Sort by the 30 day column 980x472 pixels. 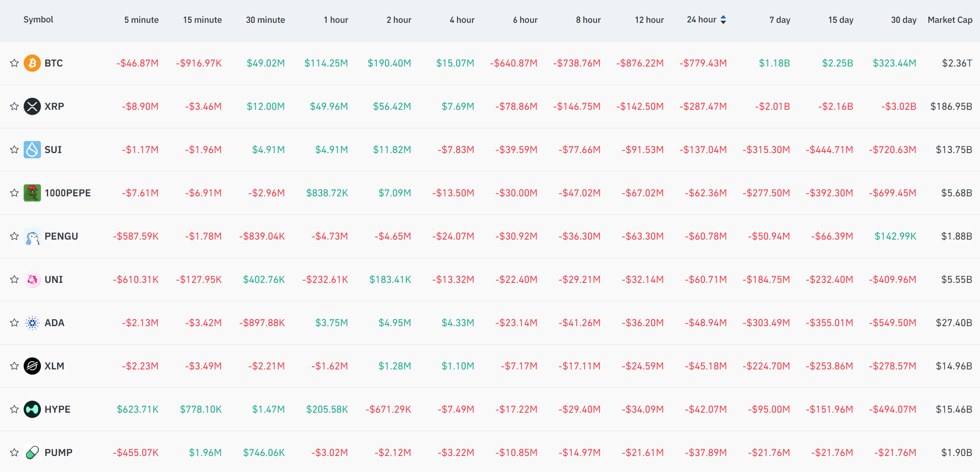904,20
